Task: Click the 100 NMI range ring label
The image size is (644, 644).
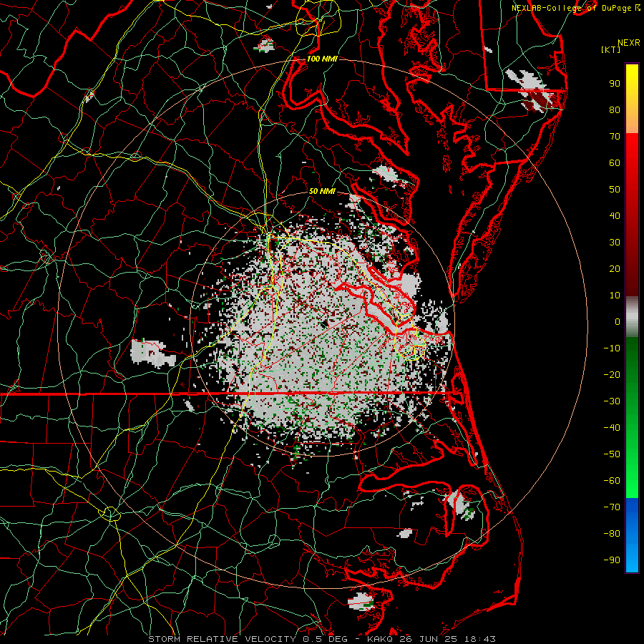Action: tap(322, 59)
